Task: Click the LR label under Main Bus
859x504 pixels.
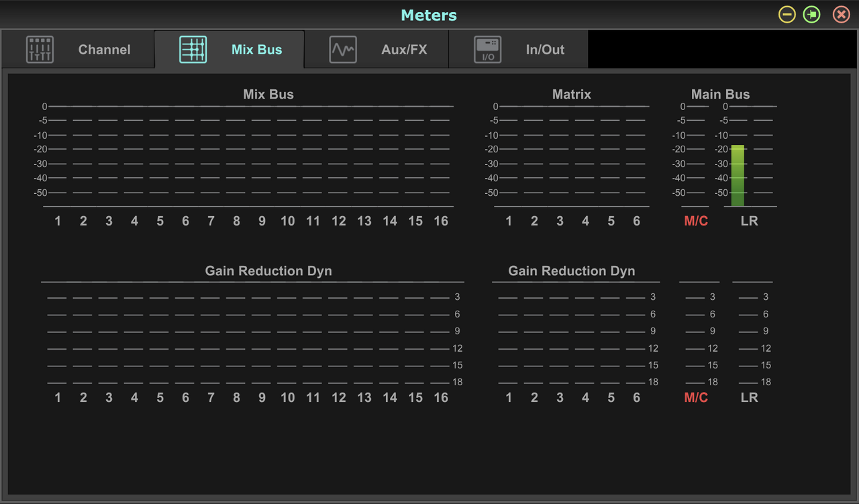Action: pos(749,221)
